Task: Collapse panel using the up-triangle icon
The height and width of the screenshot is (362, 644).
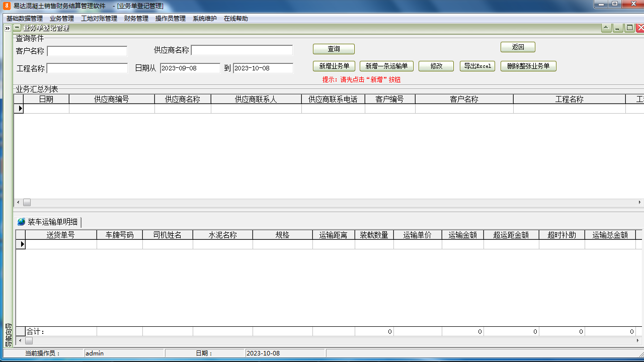Action: point(606,28)
